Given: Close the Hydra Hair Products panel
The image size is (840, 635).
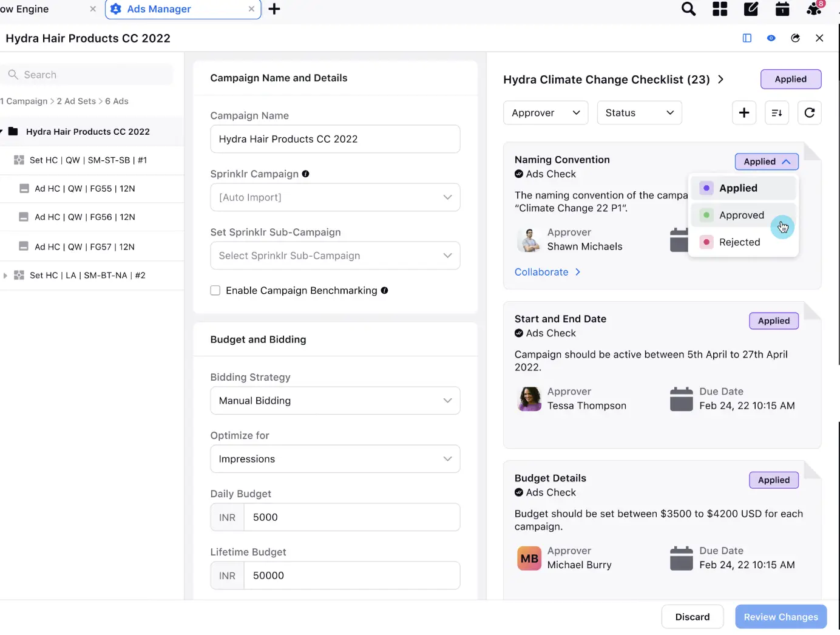Looking at the screenshot, I should pyautogui.click(x=819, y=38).
